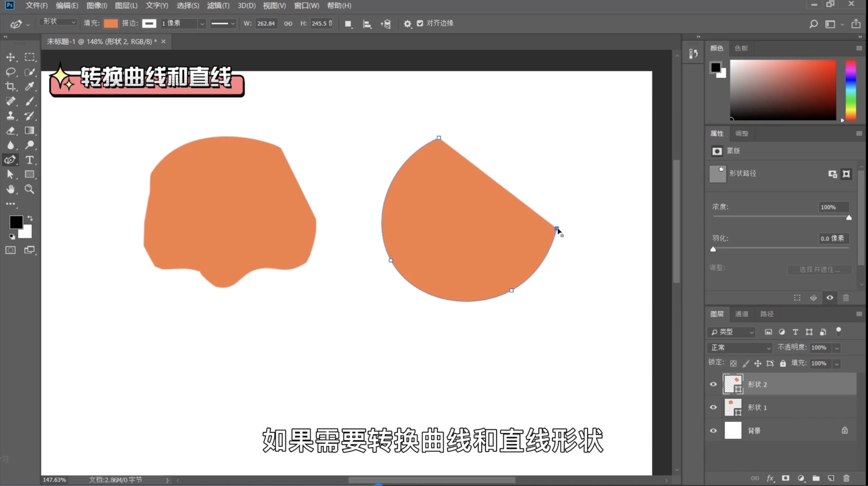Click the delete layer trash icon

click(x=846, y=478)
